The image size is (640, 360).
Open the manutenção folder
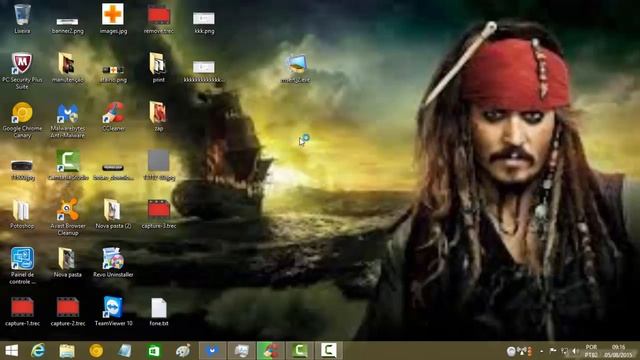click(x=68, y=68)
